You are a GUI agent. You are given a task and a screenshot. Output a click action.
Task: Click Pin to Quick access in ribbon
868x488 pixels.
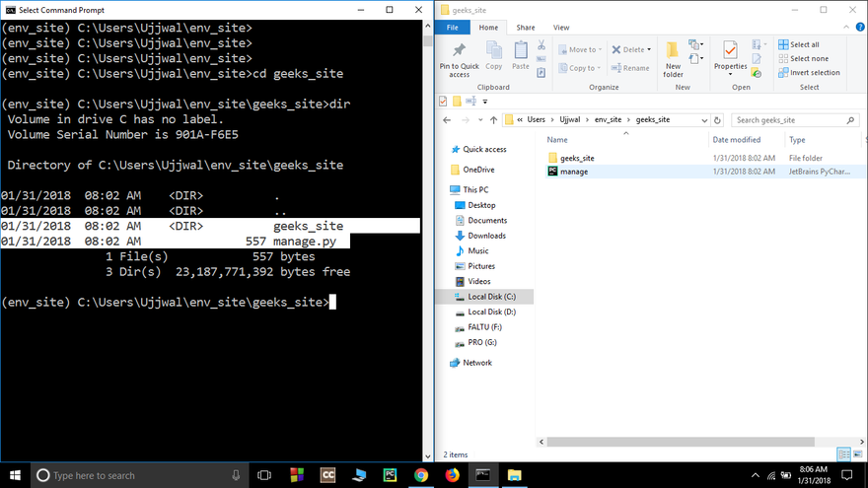pyautogui.click(x=459, y=60)
